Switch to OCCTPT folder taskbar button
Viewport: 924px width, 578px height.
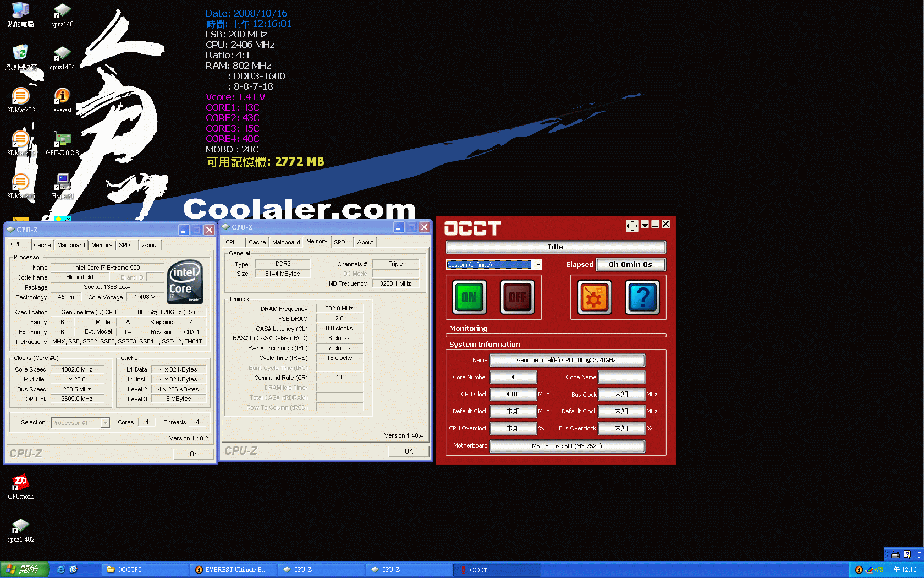[144, 570]
